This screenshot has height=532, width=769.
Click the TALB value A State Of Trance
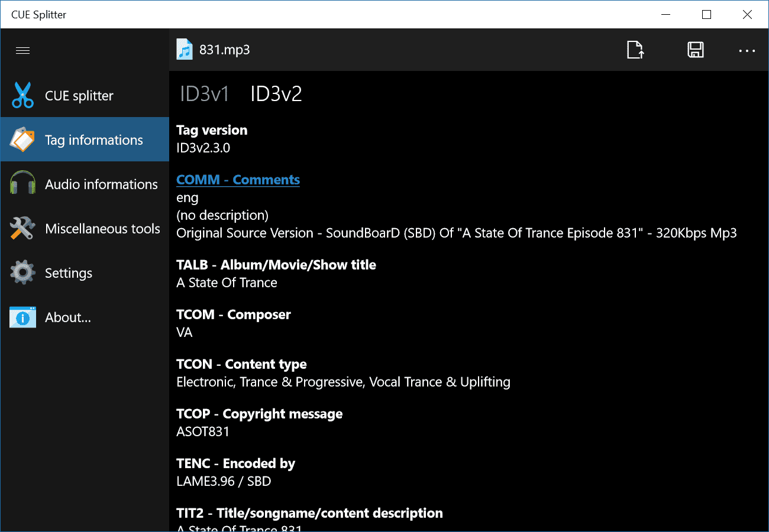click(227, 283)
